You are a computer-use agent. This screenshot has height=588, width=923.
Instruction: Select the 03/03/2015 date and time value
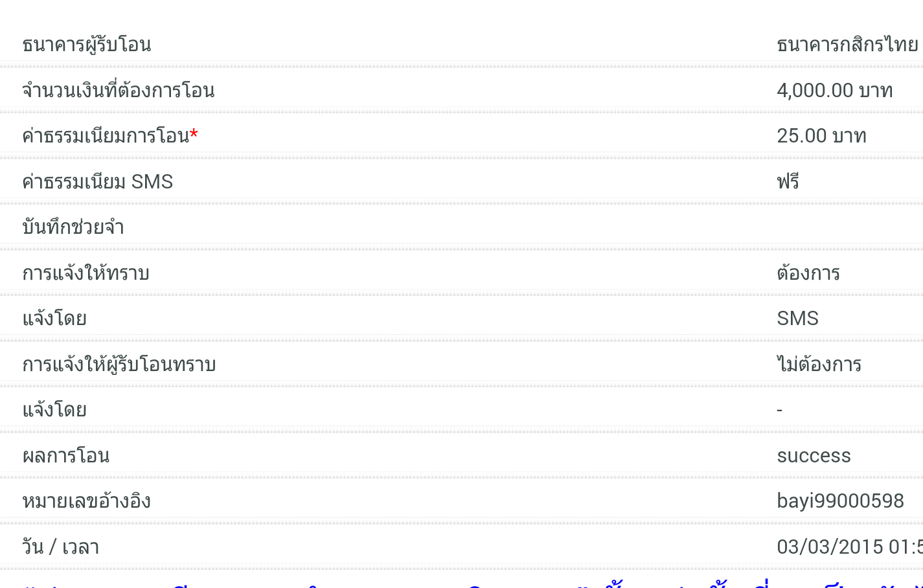click(x=850, y=547)
